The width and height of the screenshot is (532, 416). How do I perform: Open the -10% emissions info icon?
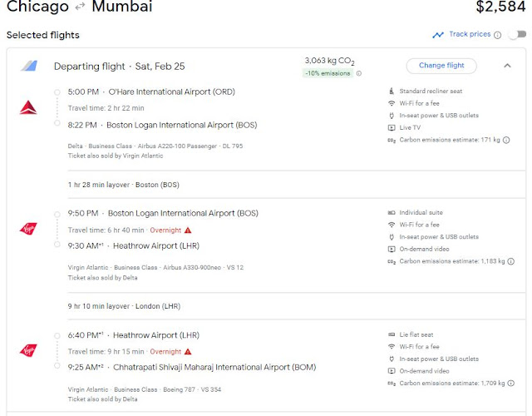tap(358, 73)
